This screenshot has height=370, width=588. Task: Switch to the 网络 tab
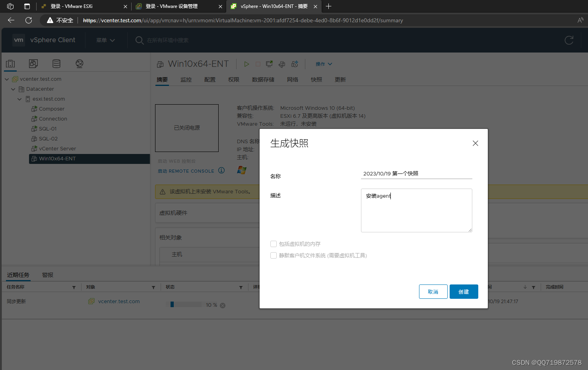click(x=293, y=80)
